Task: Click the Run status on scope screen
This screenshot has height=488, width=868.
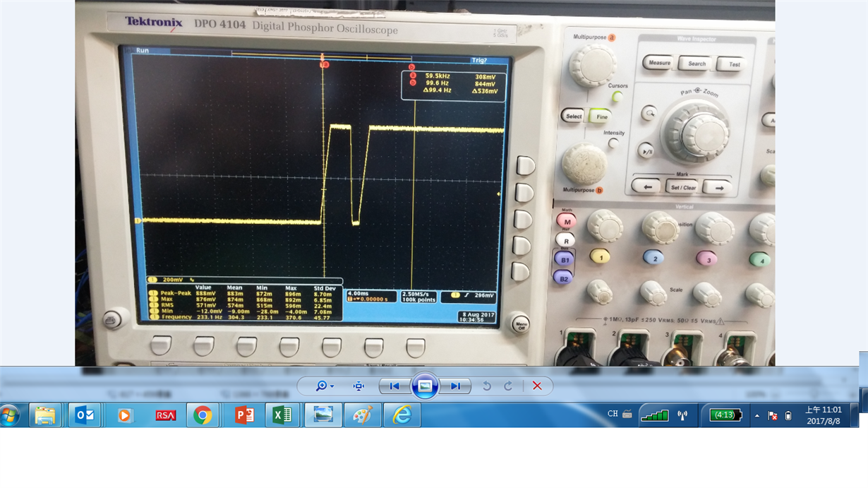Action: click(x=142, y=51)
